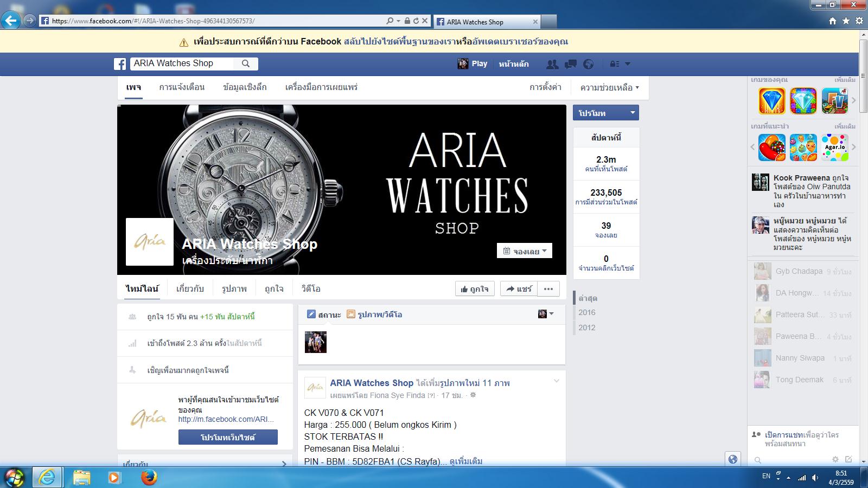Open the friend requests icon
The image size is (868, 488).
(552, 64)
